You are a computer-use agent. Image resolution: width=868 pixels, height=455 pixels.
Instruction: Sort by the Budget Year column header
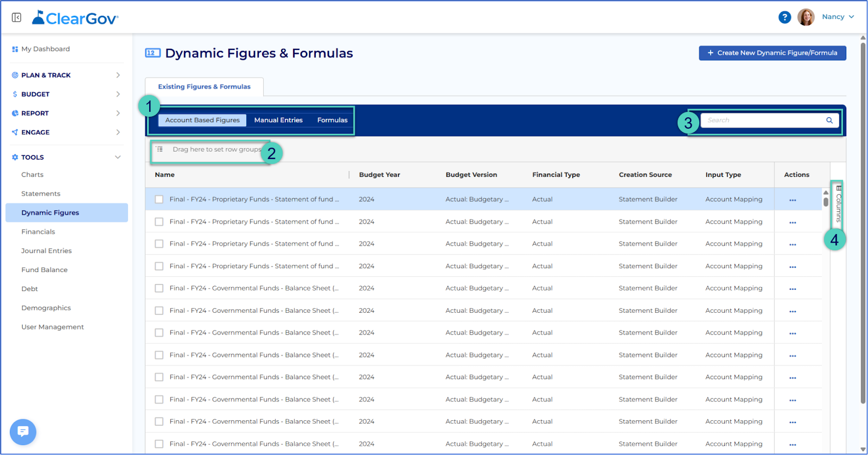380,175
